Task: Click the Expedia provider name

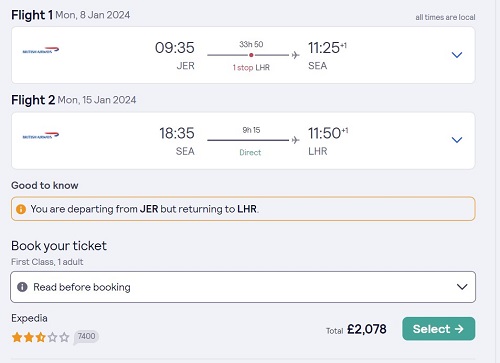Action: pyautogui.click(x=29, y=318)
